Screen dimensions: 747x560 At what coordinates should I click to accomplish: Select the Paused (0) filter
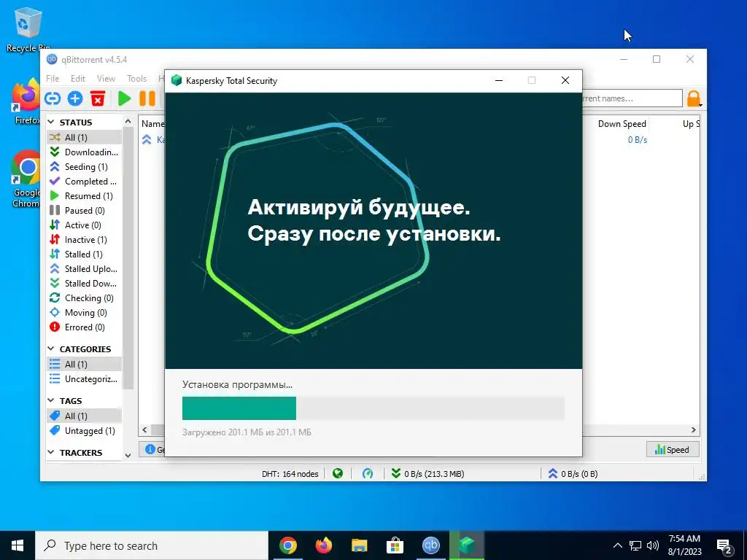84,211
